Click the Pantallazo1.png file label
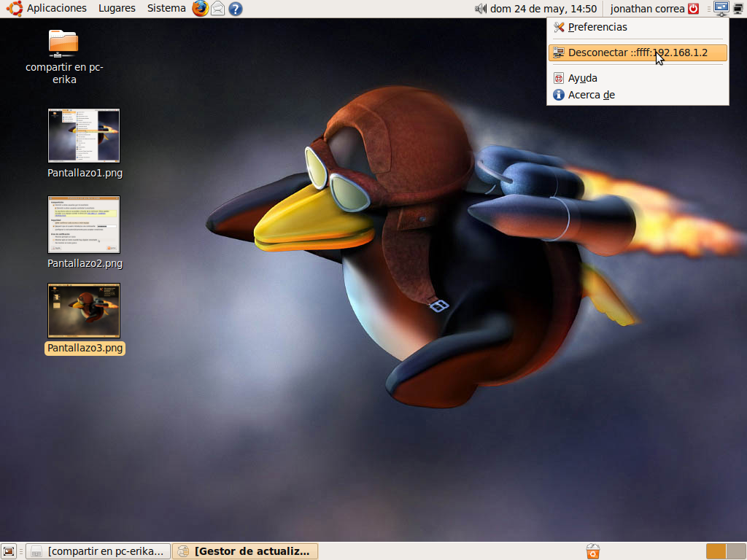The width and height of the screenshot is (747, 560). [85, 173]
